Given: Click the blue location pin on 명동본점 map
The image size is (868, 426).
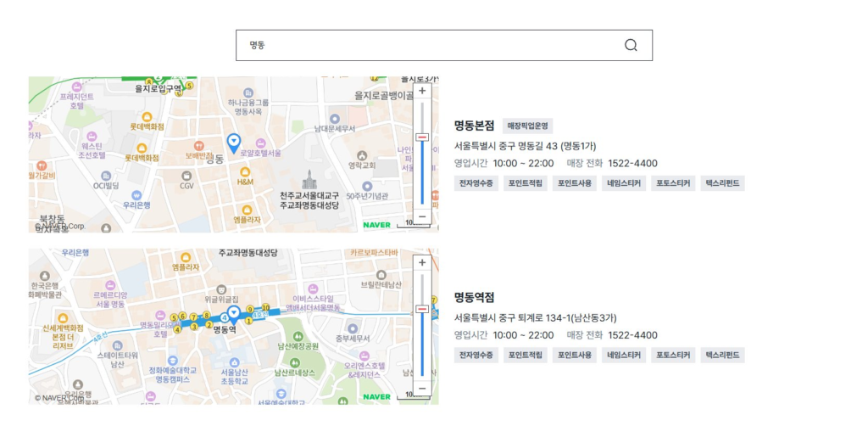Looking at the screenshot, I should [234, 143].
